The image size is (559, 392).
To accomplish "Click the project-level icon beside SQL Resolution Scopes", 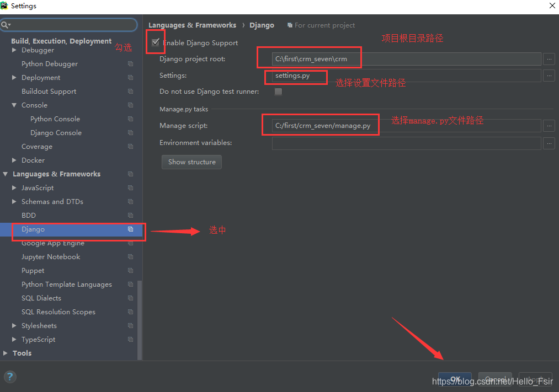I will [x=130, y=312].
